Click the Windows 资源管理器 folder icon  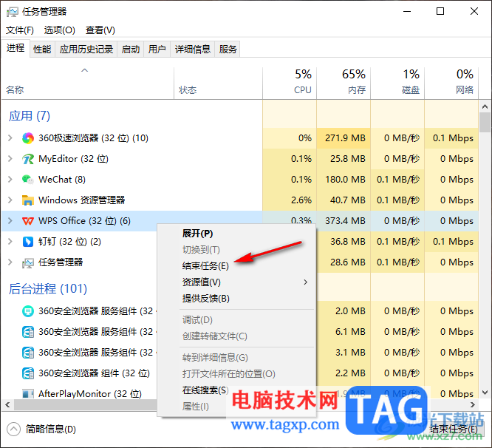(x=28, y=200)
